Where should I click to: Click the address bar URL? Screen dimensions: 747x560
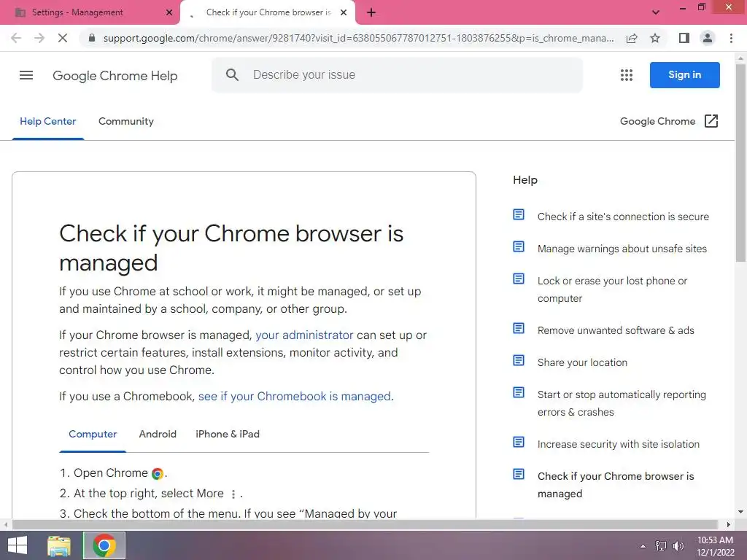coord(358,38)
